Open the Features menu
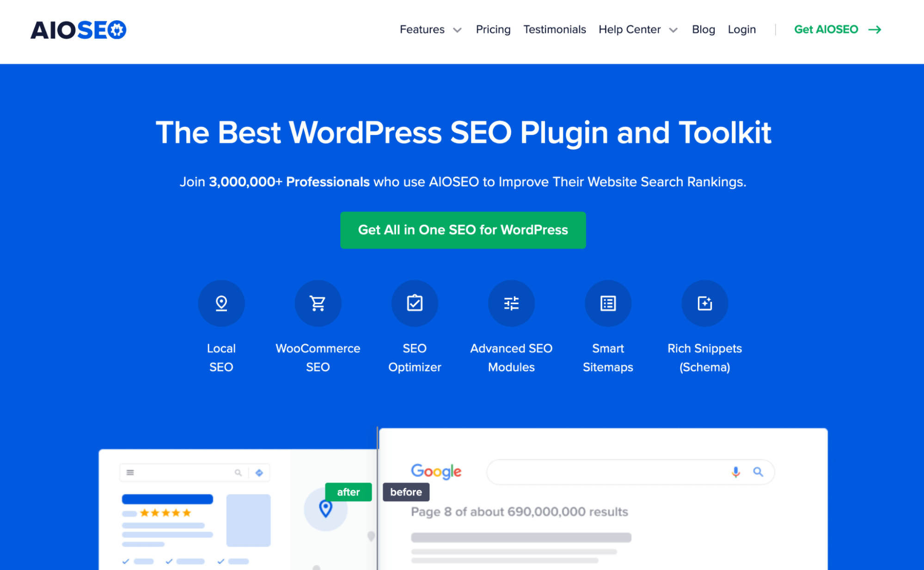The height and width of the screenshot is (570, 924). point(422,30)
